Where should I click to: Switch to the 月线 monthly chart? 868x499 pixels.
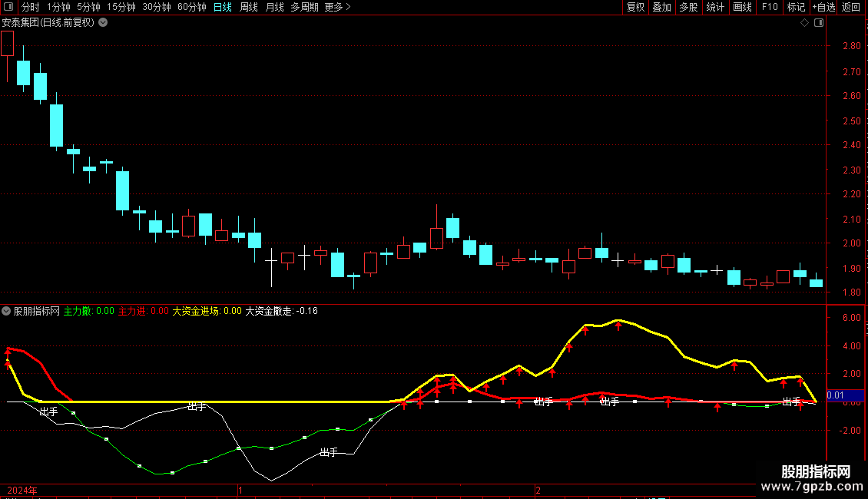click(x=274, y=7)
